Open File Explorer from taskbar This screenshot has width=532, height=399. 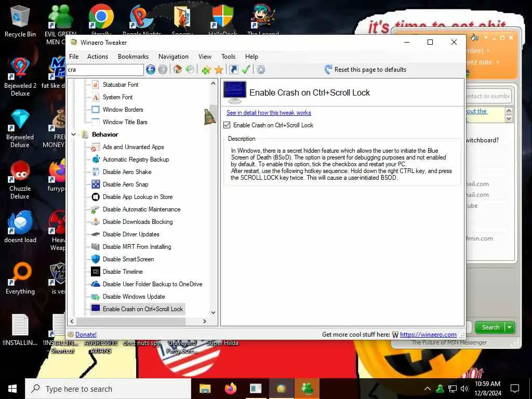205,389
